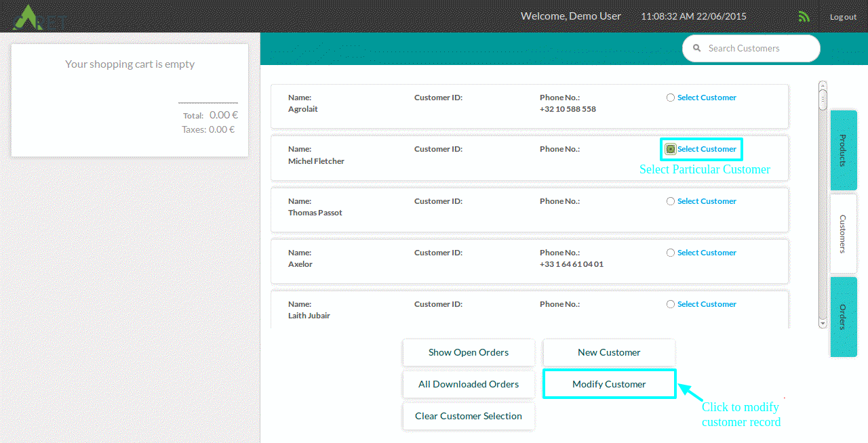The height and width of the screenshot is (443, 868).
Task: Switch to the Products side tab
Action: point(844,150)
